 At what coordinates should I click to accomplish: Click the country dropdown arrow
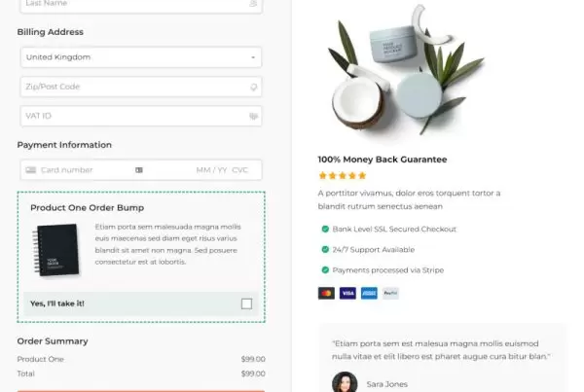tap(253, 57)
